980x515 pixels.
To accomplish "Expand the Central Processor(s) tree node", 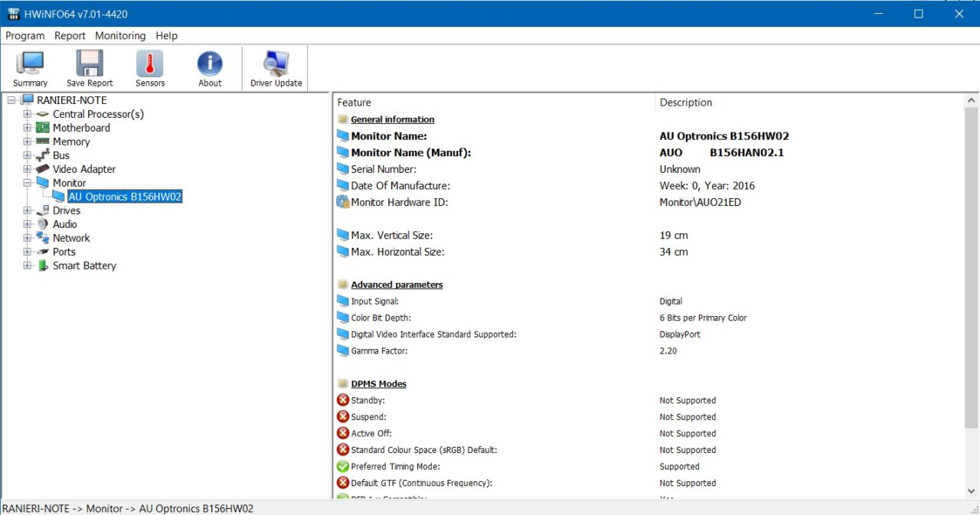I will point(28,114).
